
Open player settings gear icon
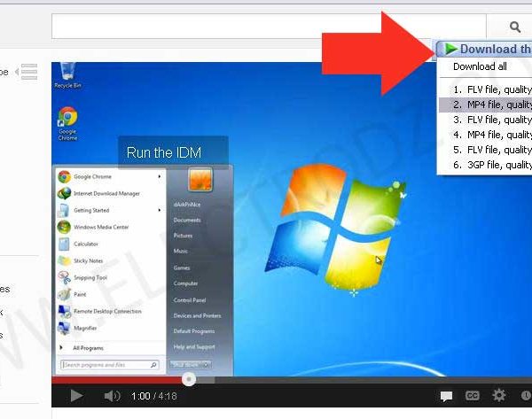tap(498, 395)
